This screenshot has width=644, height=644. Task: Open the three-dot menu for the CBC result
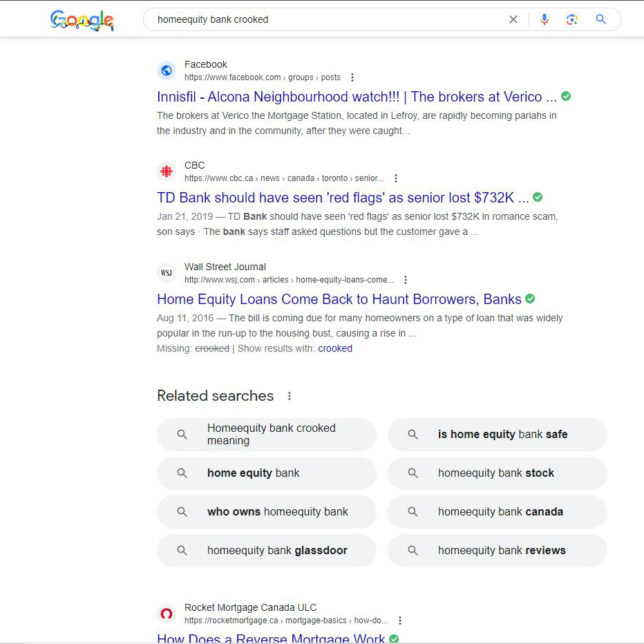(395, 178)
